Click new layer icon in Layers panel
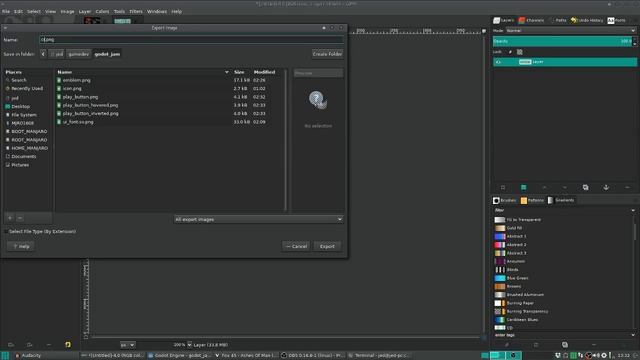The height and width of the screenshot is (360, 640). [x=503, y=187]
